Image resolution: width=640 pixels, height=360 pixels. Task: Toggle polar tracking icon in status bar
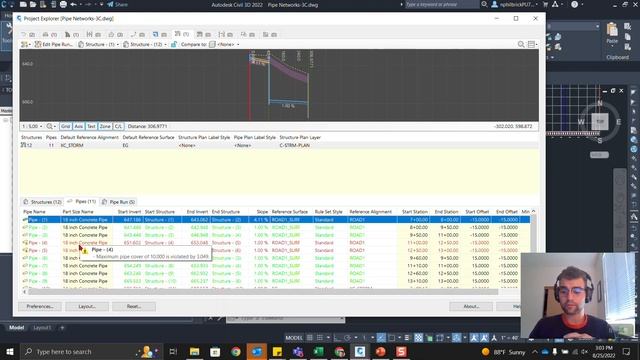[347, 338]
